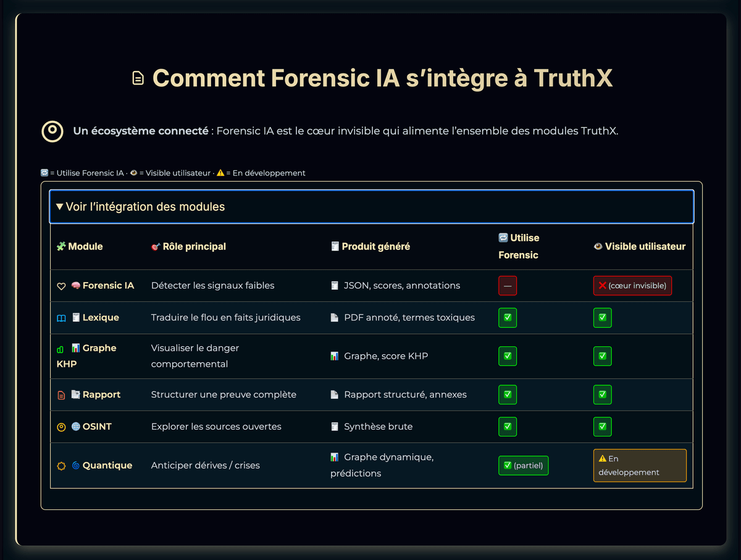
Task: Click the heart outline icon in Forensic IA row
Action: pos(61,286)
